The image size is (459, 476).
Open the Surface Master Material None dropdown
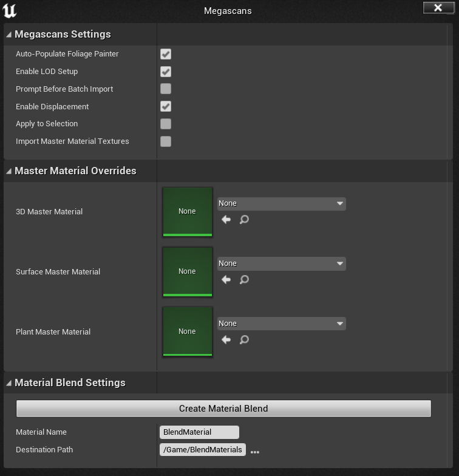282,263
